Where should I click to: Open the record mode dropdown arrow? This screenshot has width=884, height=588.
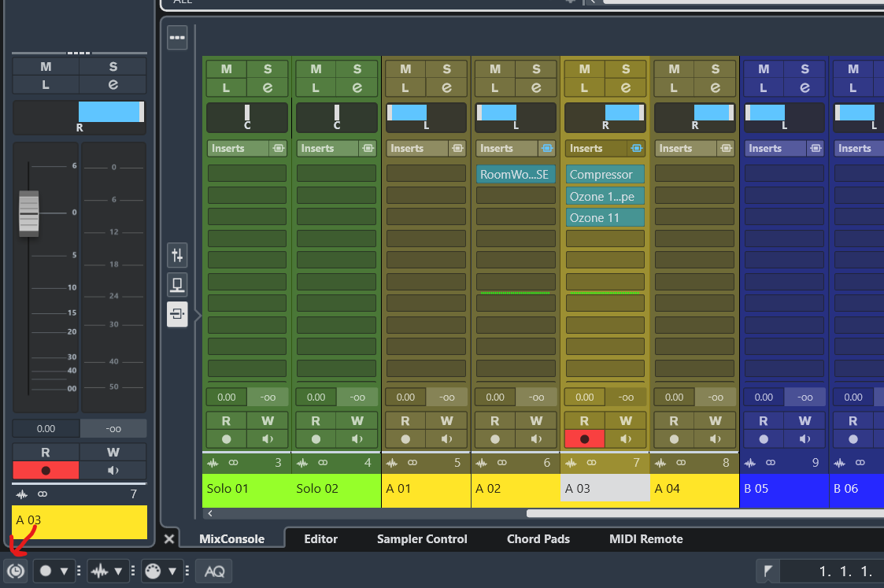(65, 571)
